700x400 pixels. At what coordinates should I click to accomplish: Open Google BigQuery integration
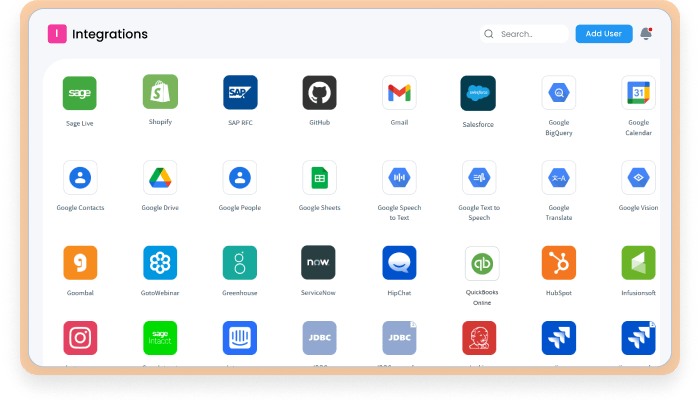pos(559,92)
